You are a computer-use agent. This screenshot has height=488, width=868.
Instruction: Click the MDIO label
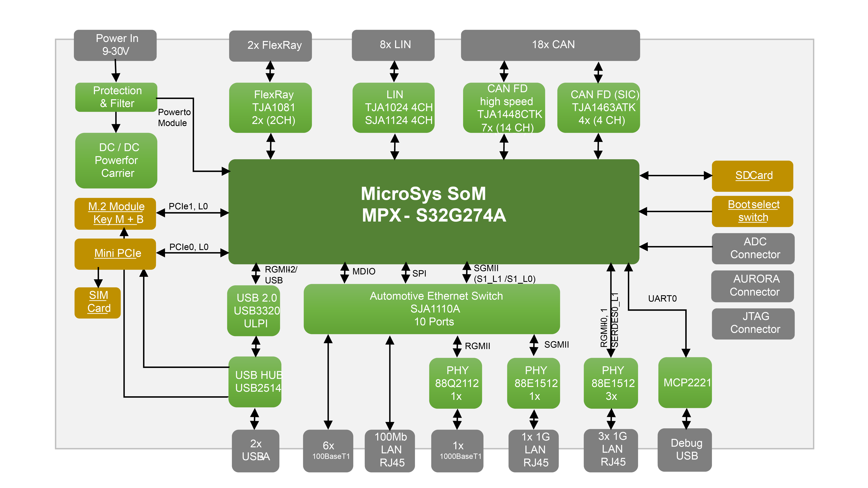tap(364, 271)
